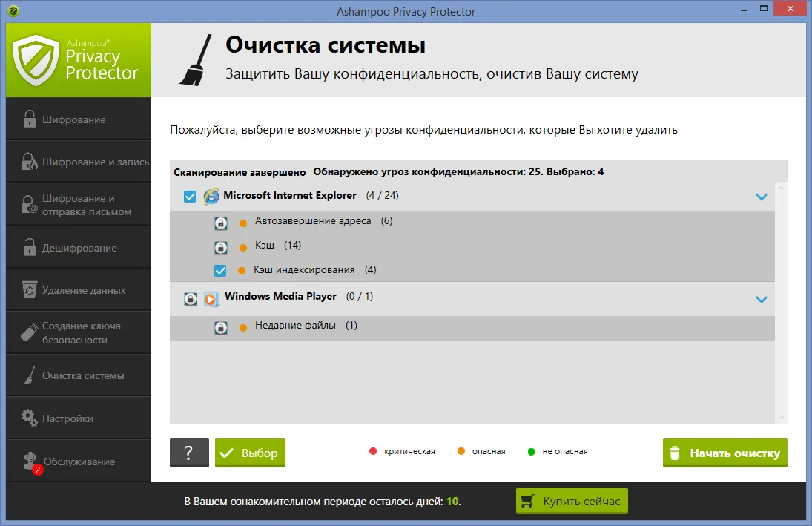Open the Обслуживание section
The height and width of the screenshot is (526, 812).
coord(79,461)
